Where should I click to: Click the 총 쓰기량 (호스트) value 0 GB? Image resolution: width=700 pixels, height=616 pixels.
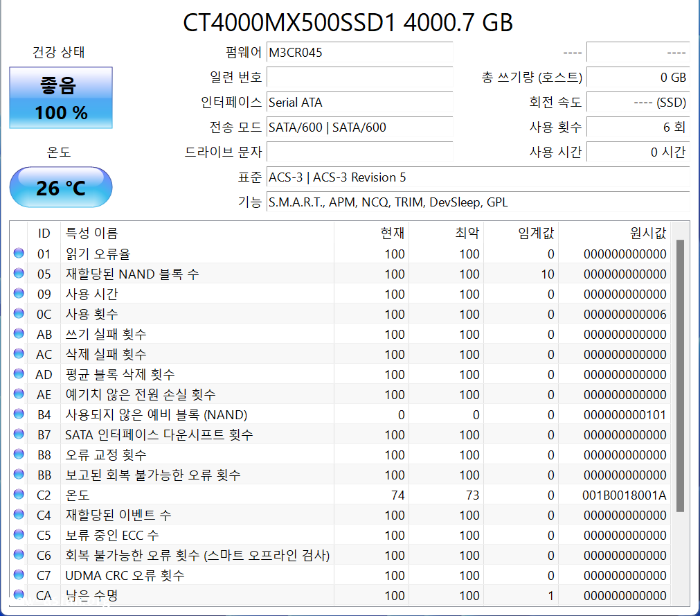[638, 78]
